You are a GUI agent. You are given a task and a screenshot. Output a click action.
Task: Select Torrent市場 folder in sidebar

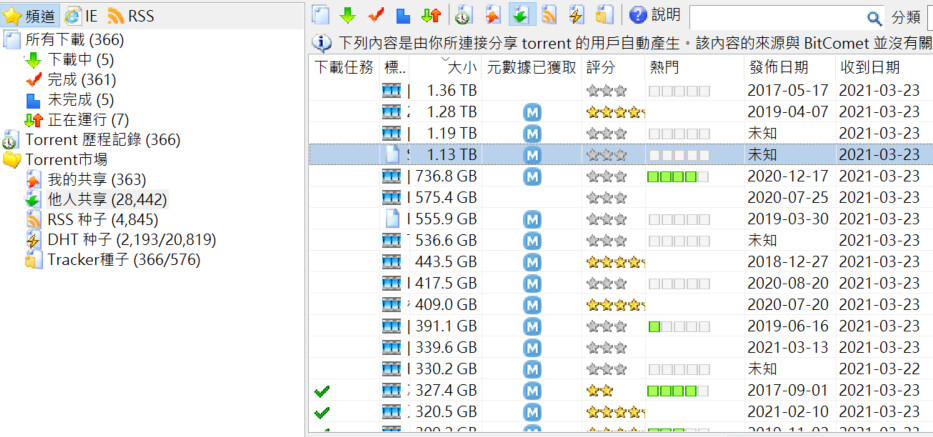[x=66, y=160]
